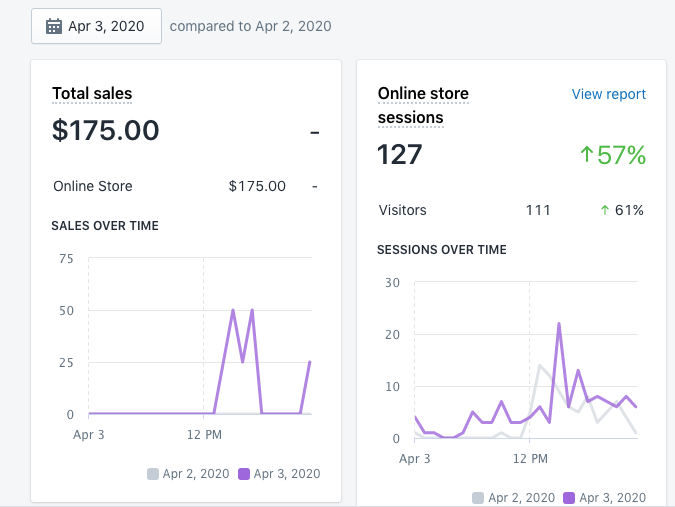This screenshot has height=507, width=675.
Task: Click the green up arrow beside 57%
Action: point(586,154)
